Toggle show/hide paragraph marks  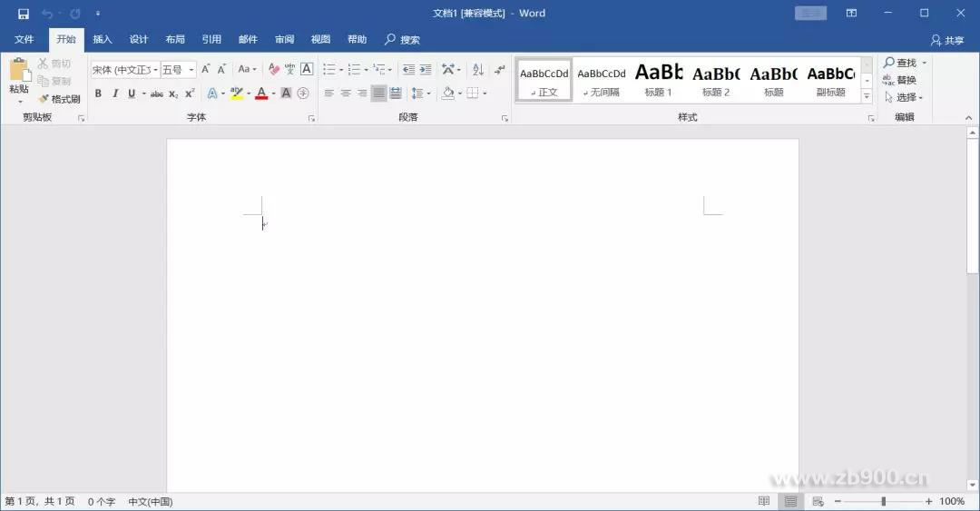coord(499,69)
